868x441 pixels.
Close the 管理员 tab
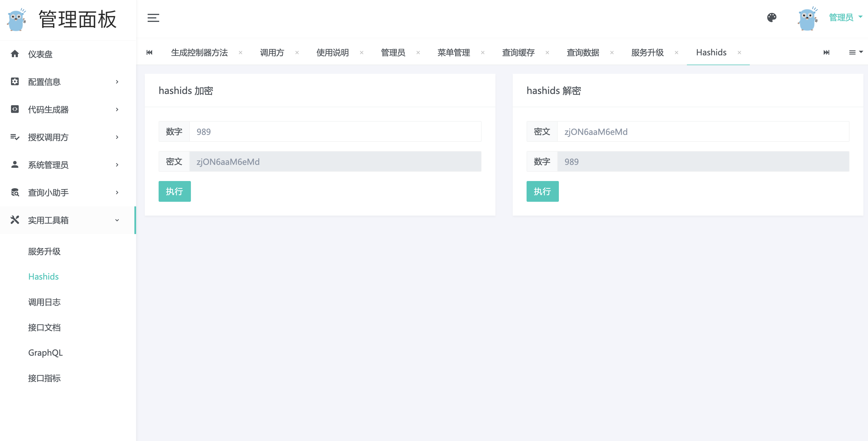pyautogui.click(x=418, y=52)
